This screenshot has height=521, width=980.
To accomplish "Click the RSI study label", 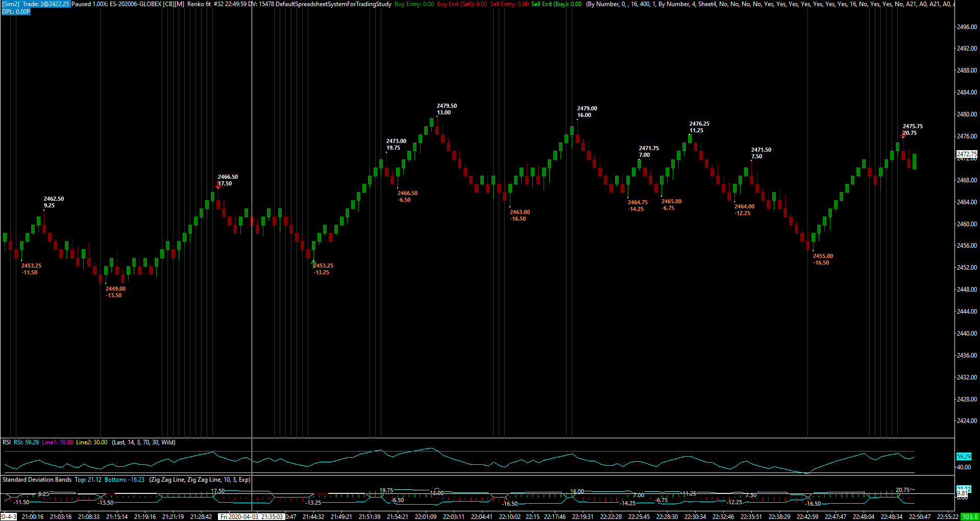I will pyautogui.click(x=7, y=442).
